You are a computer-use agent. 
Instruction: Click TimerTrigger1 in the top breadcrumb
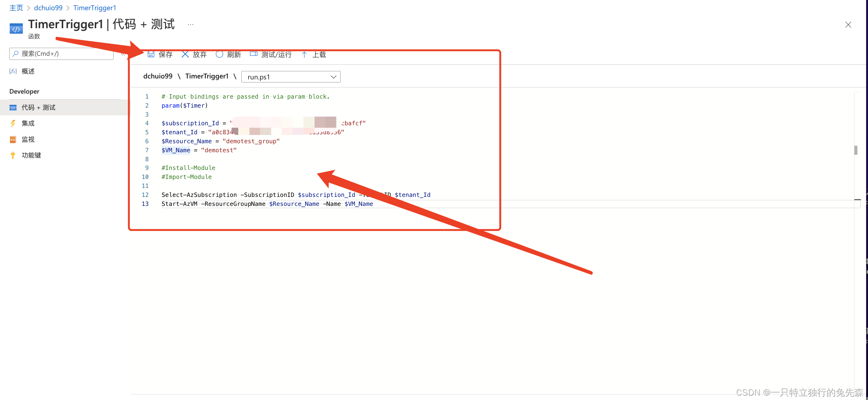tap(95, 8)
